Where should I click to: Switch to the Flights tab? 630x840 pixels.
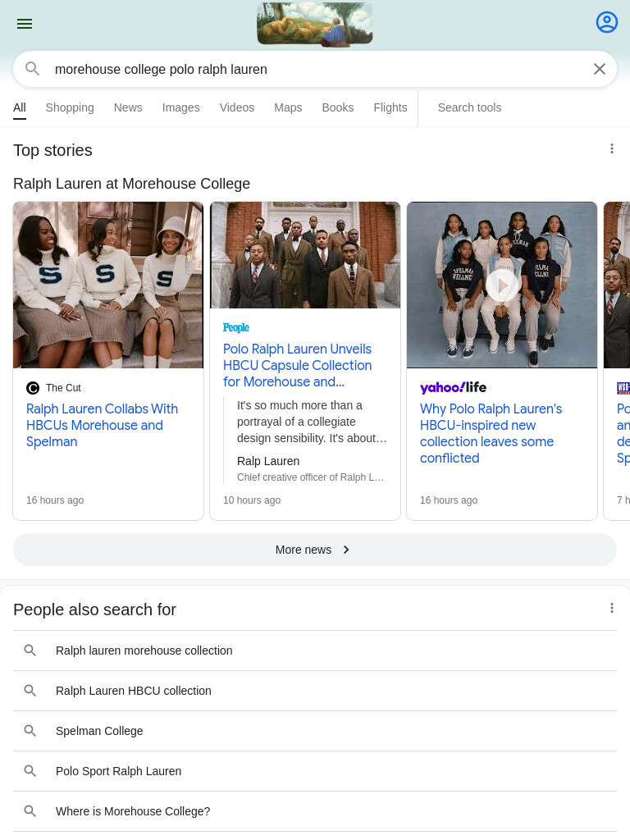click(390, 107)
